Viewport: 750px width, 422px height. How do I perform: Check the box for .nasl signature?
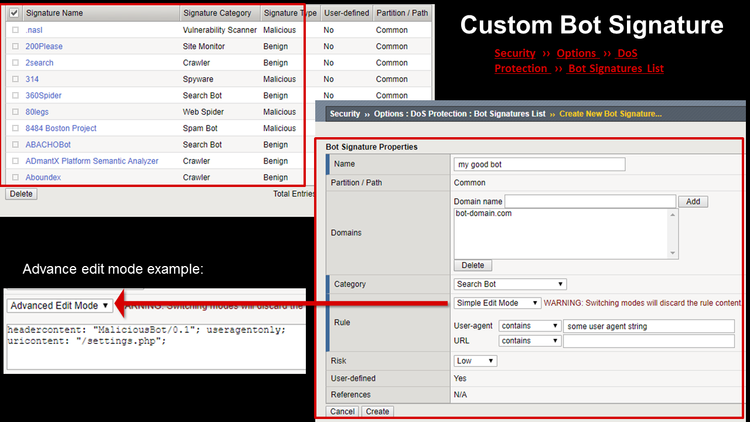coord(15,30)
